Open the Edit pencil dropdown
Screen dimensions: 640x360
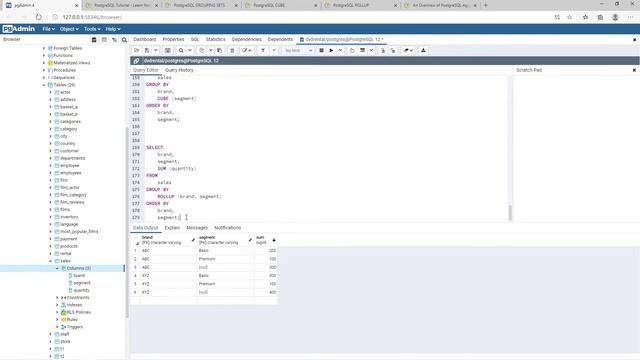click(247, 50)
